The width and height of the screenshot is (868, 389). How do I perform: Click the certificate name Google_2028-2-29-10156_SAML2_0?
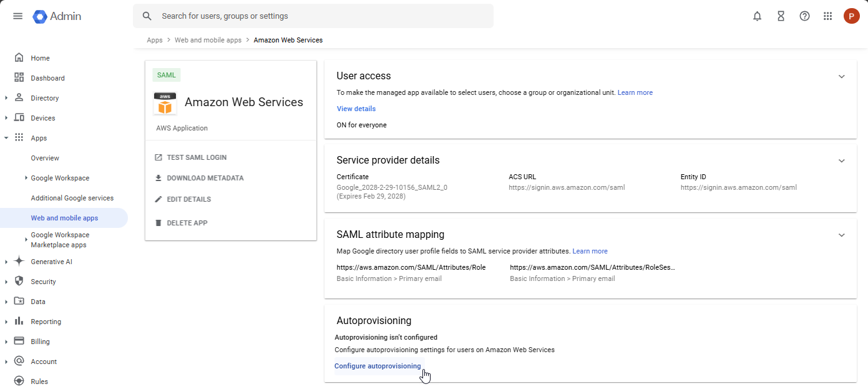point(392,187)
